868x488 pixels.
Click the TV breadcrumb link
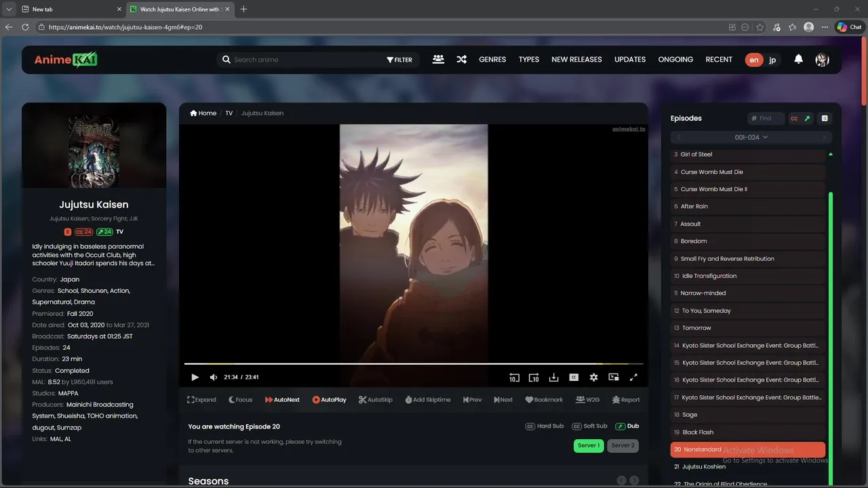229,113
